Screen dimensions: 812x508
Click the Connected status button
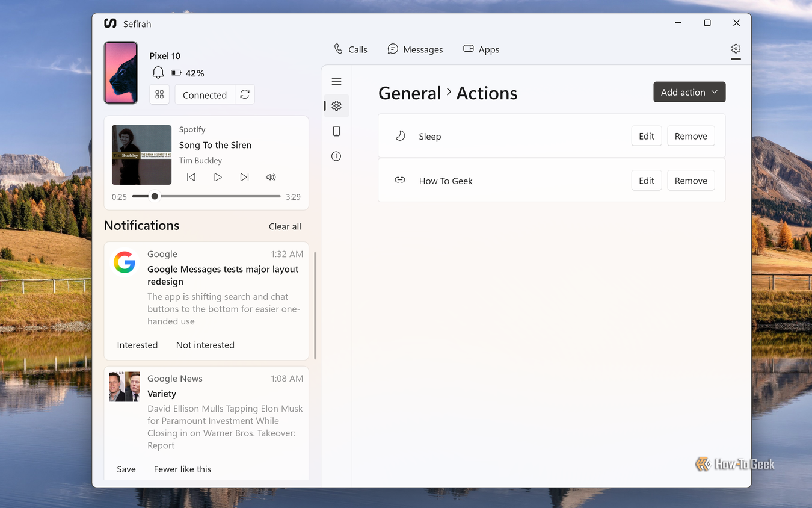205,94
